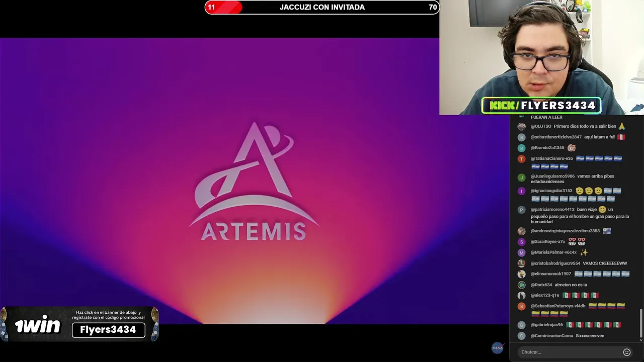This screenshot has height=362, width=644.
Task: Click Juanleguisamo5986's avatar icon
Action: tap(521, 177)
